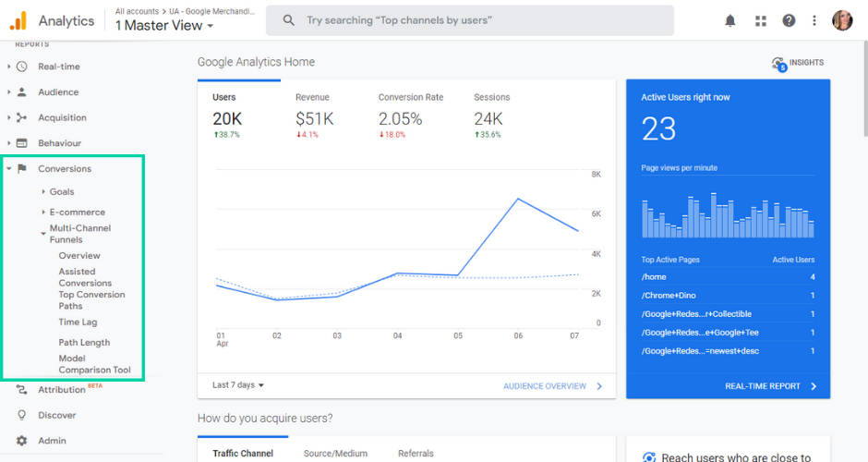Open the three-dot more options menu
The height and width of the screenshot is (462, 868).
814,20
